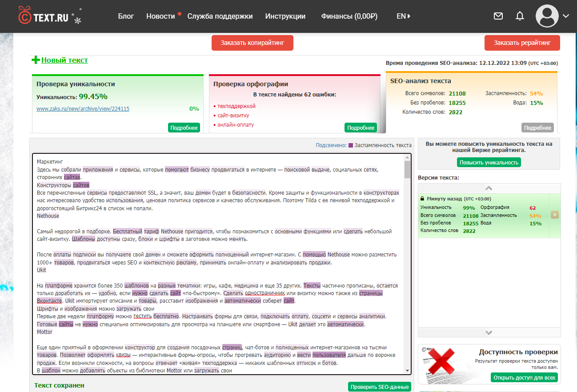Open Финансы (0,00₽) in the header

pyautogui.click(x=349, y=16)
